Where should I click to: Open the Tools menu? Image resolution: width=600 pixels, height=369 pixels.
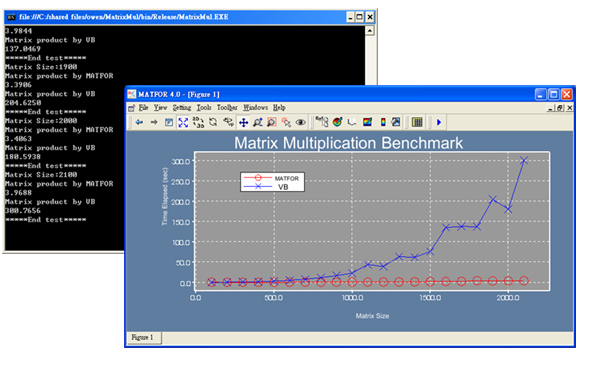coord(204,108)
